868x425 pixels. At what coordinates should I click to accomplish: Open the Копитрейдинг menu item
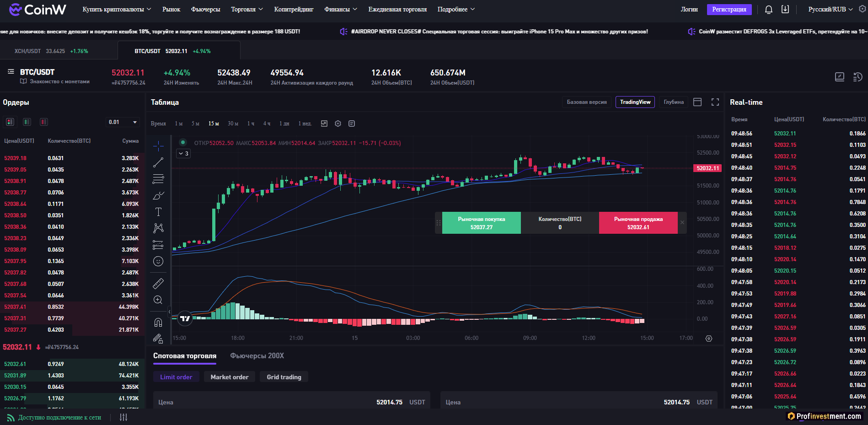click(294, 9)
